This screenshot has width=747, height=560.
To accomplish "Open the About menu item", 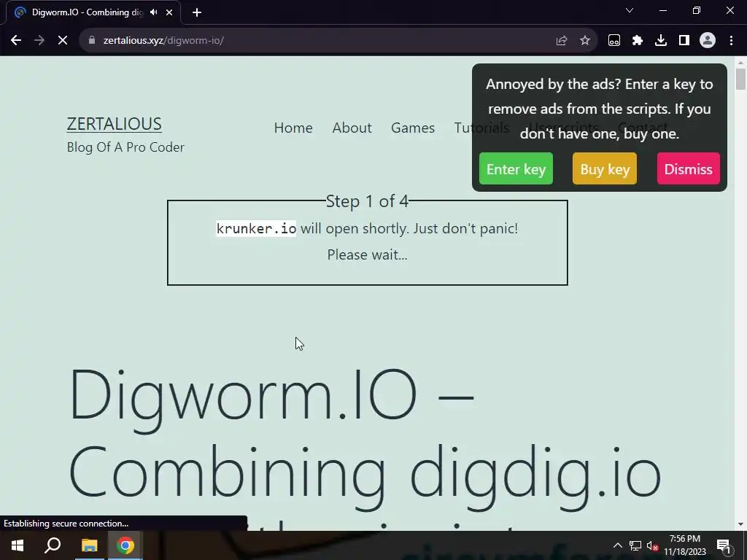I will click(352, 128).
